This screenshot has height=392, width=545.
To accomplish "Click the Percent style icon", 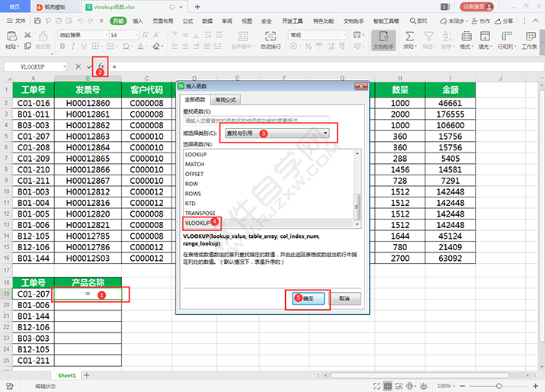I will point(308,46).
